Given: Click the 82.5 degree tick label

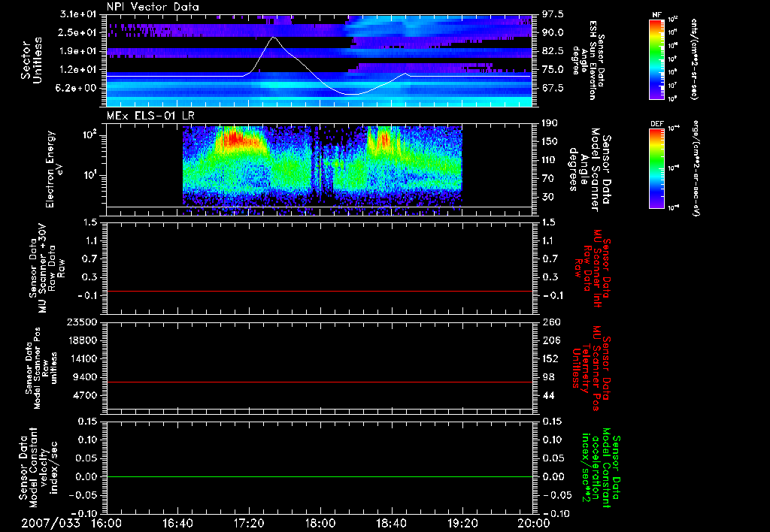Looking at the screenshot, I should coord(553,51).
